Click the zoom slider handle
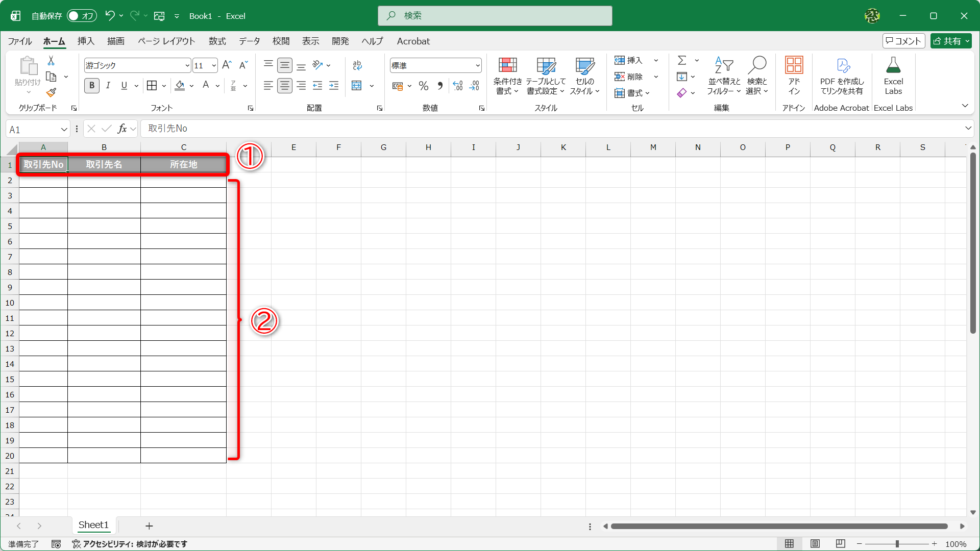Viewport: 980px width, 551px height. click(897, 544)
